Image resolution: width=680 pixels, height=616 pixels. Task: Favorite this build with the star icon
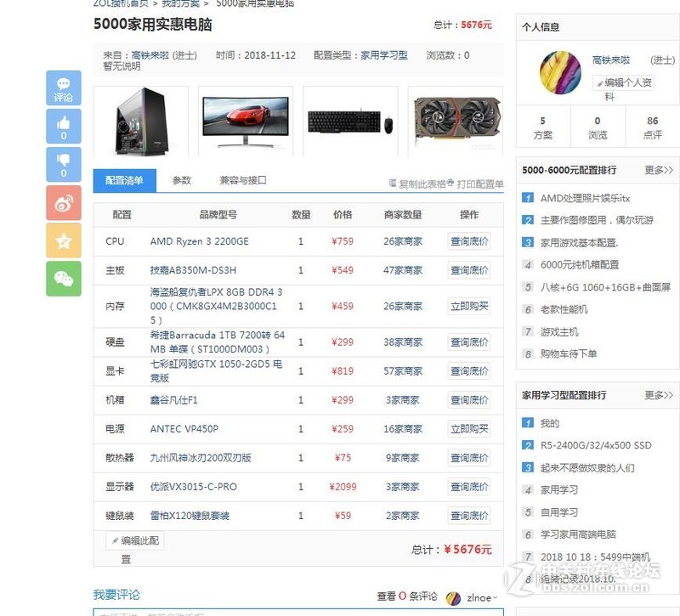[64, 240]
